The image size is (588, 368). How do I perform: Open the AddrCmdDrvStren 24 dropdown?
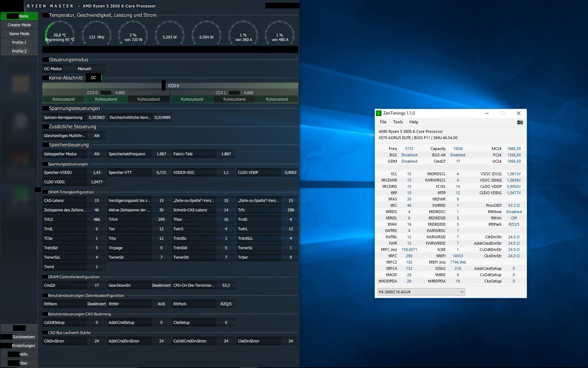pos(161,341)
